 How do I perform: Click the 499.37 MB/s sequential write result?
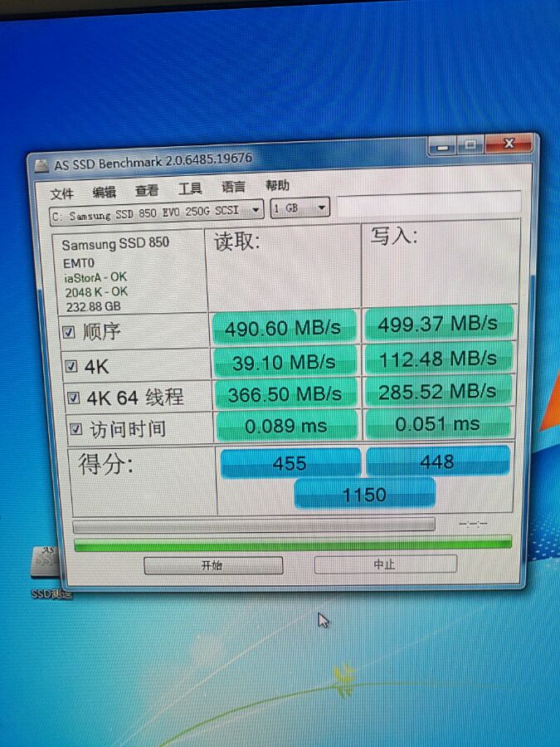point(437,324)
